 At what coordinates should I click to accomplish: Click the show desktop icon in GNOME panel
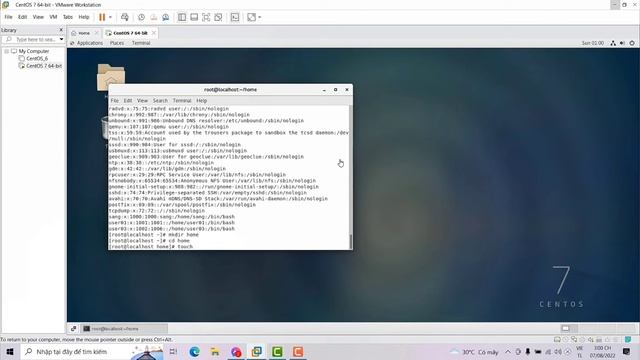[x=73, y=329]
